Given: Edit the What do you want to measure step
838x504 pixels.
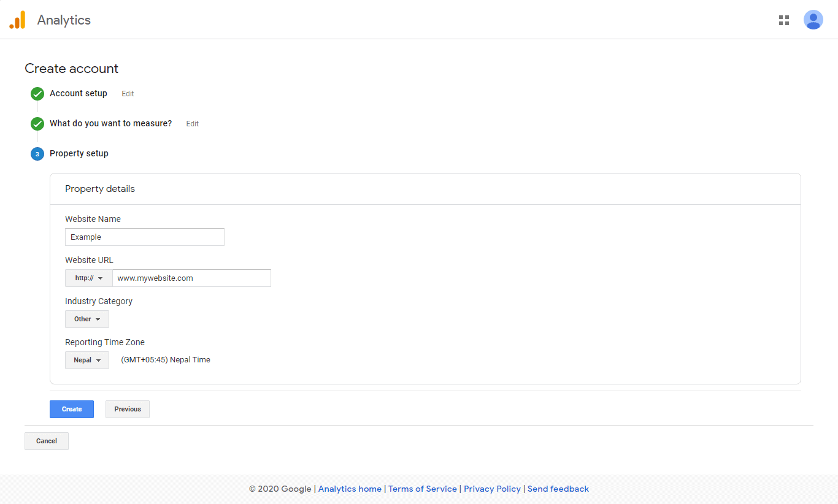Looking at the screenshot, I should click(193, 124).
